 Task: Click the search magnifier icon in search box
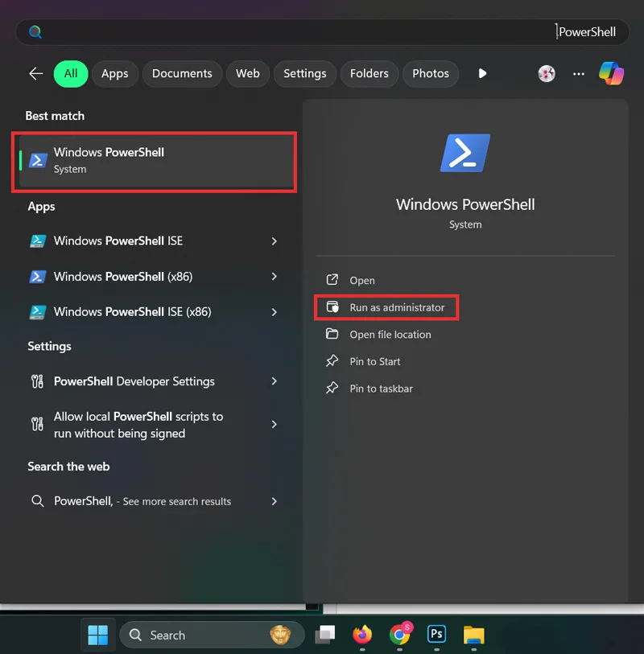pos(35,31)
